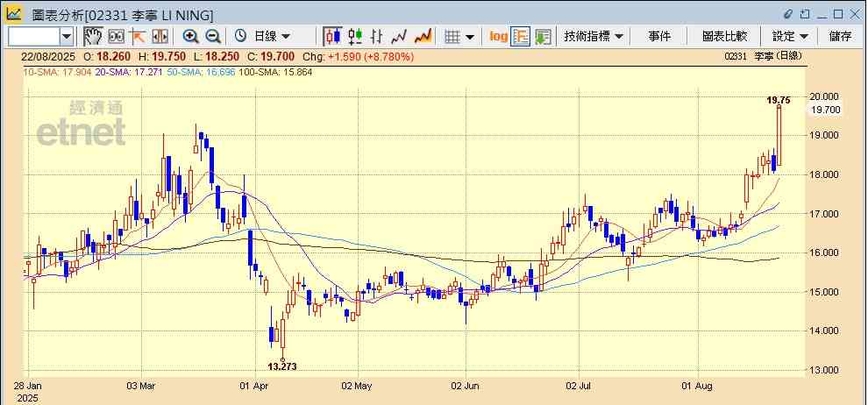Click the 20.000 price axis label
The height and width of the screenshot is (405, 868).
825,96
